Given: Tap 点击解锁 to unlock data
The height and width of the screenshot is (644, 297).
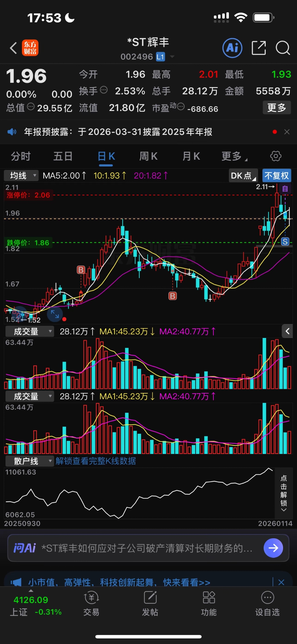Looking at the screenshot, I should click(284, 494).
